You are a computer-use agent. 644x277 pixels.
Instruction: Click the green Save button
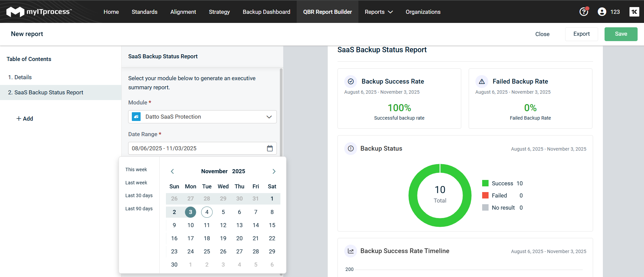coord(621,34)
